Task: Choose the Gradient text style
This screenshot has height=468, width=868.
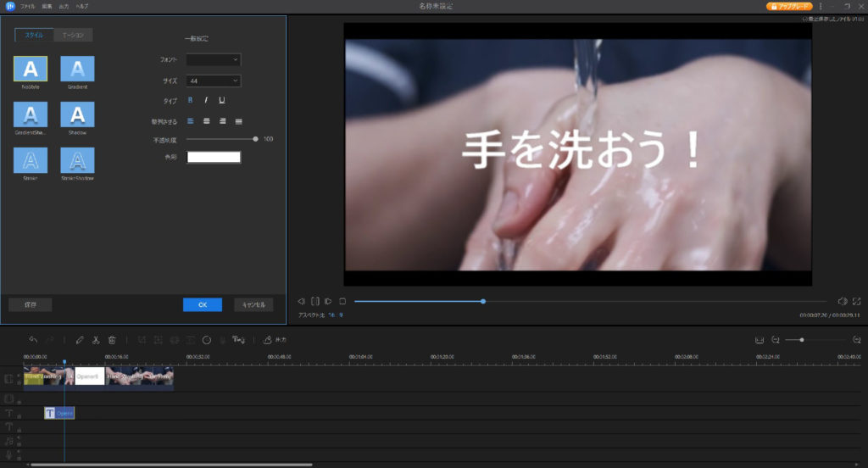Action: (x=77, y=69)
